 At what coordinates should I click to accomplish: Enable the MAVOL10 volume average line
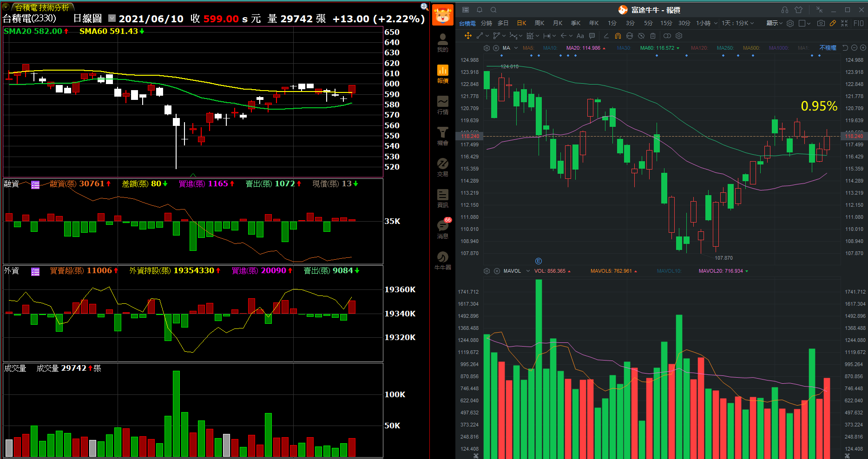[669, 271]
